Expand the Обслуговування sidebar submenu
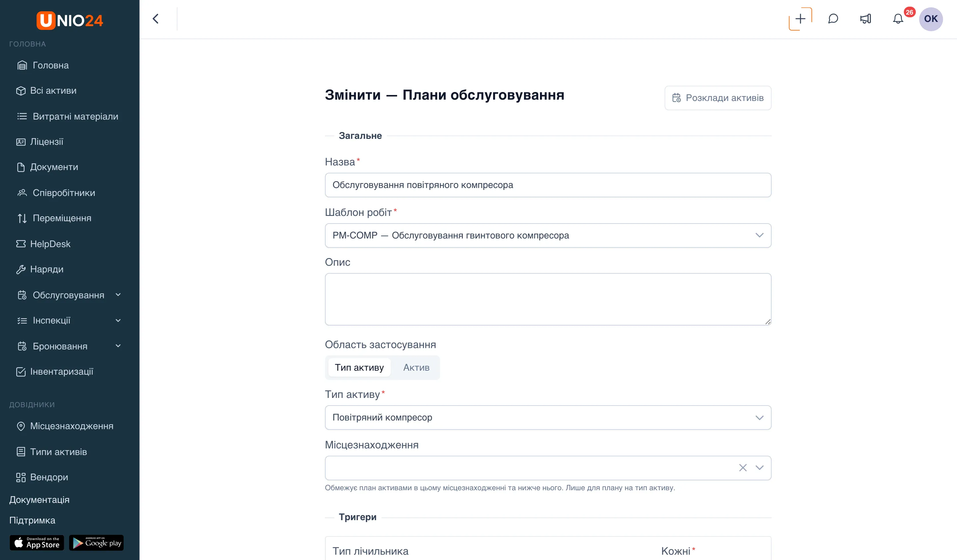 click(x=118, y=295)
